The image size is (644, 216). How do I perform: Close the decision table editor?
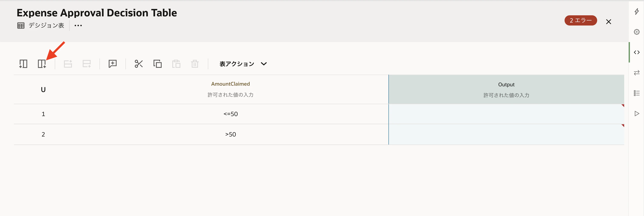608,22
